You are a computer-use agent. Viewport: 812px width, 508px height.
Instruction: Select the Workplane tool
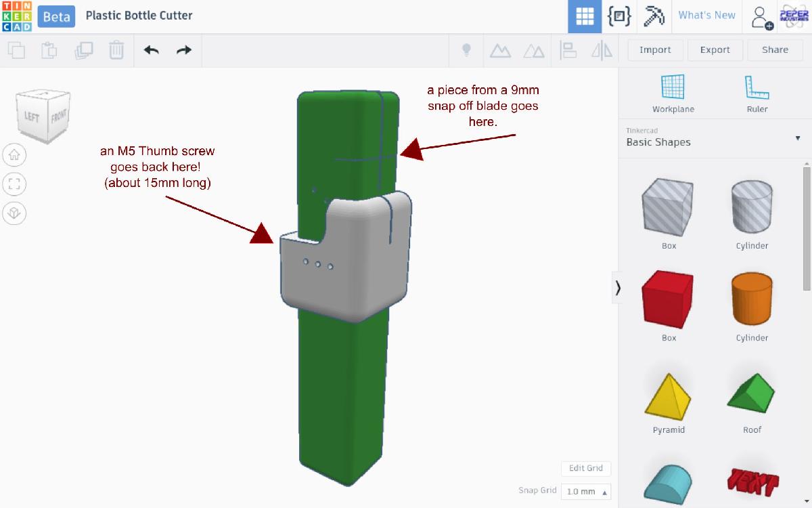click(x=673, y=93)
